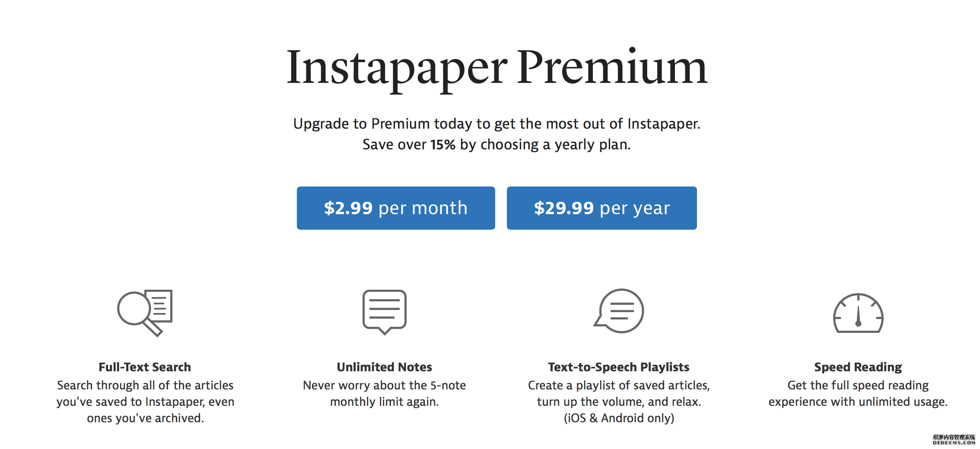Click the "monthly limit again." text line

(384, 402)
